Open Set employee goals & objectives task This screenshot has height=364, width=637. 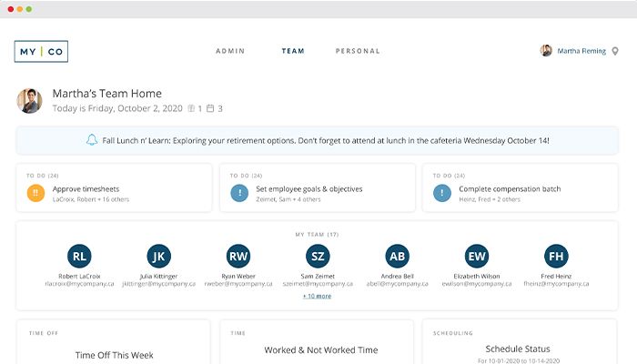point(318,187)
